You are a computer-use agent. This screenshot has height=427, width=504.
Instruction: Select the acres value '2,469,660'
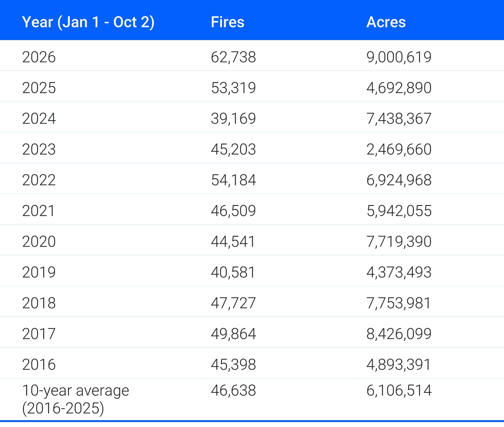[399, 149]
